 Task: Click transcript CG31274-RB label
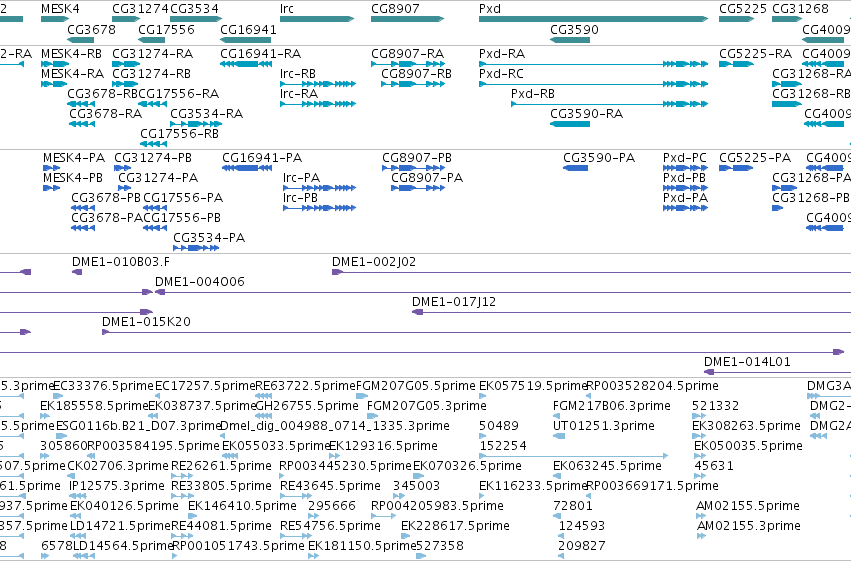[x=151, y=74]
